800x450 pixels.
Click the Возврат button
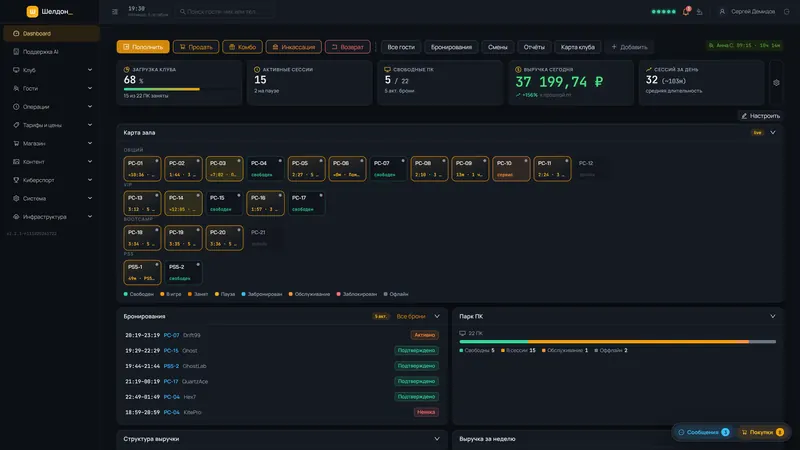pyautogui.click(x=347, y=47)
